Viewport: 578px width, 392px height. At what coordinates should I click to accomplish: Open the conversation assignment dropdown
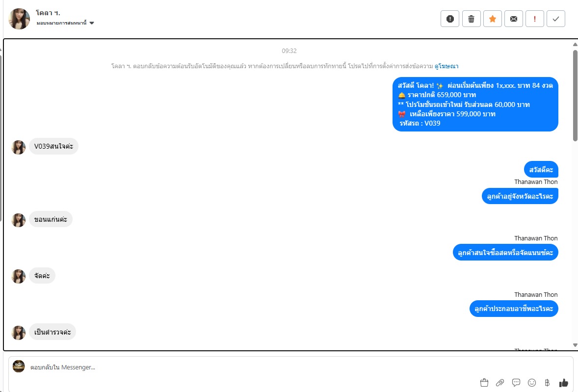coord(65,23)
